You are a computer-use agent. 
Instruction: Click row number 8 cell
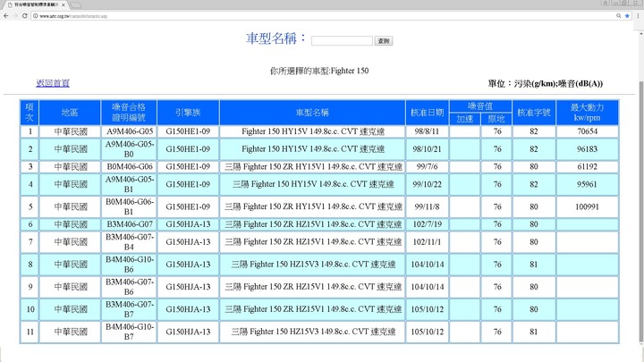pos(30,265)
